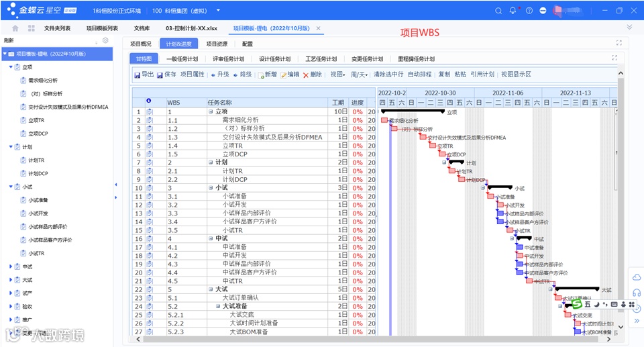Open the organization dropdown arrow
The height and width of the screenshot is (347, 644).
[218, 10]
